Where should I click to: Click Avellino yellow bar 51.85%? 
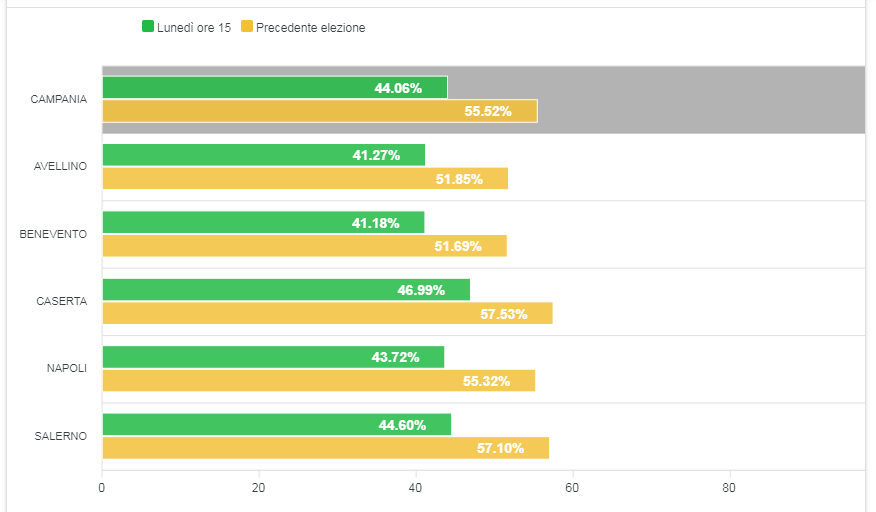pyautogui.click(x=305, y=179)
